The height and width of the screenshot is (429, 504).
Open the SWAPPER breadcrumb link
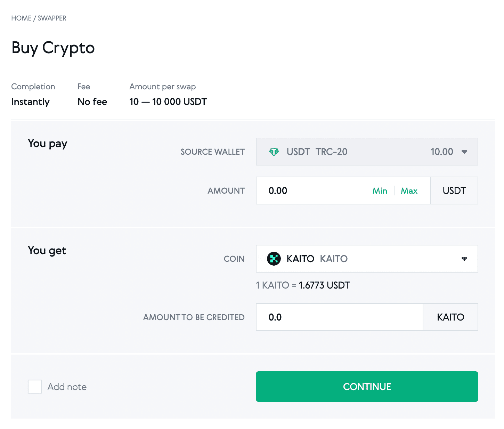point(52,18)
